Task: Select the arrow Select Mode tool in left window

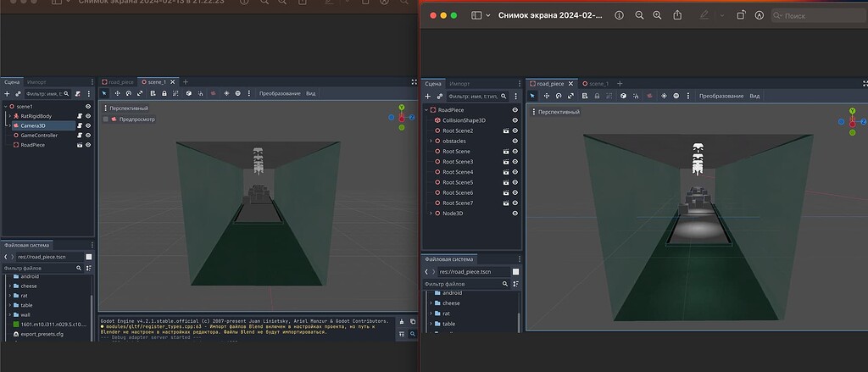Action: 105,93
